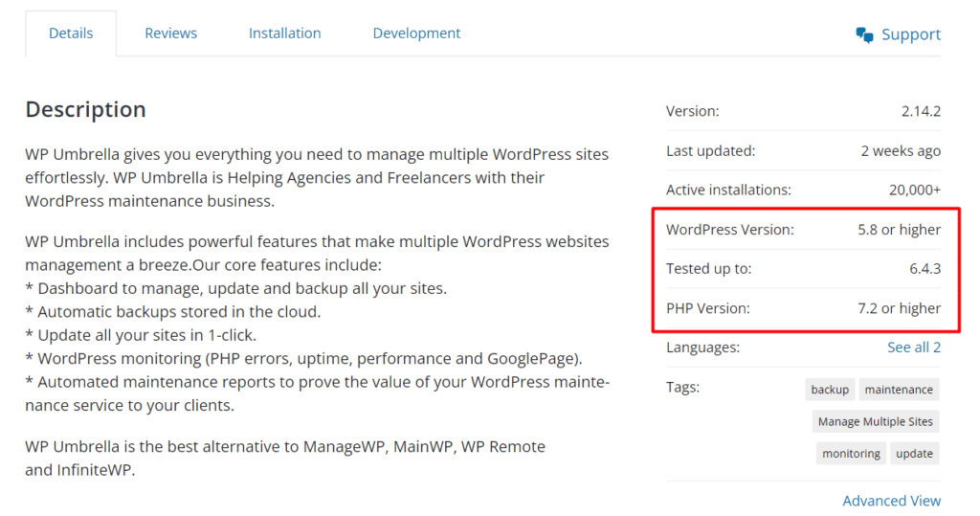Click 'Update all your sites in 1-click' line
This screenshot has width=980, height=516.
(141, 335)
